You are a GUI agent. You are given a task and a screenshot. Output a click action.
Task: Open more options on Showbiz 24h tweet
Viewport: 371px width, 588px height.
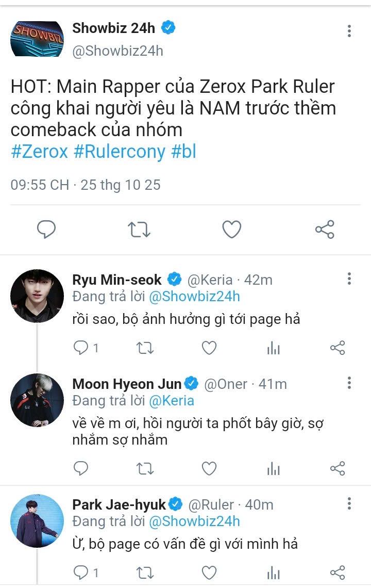tap(349, 31)
